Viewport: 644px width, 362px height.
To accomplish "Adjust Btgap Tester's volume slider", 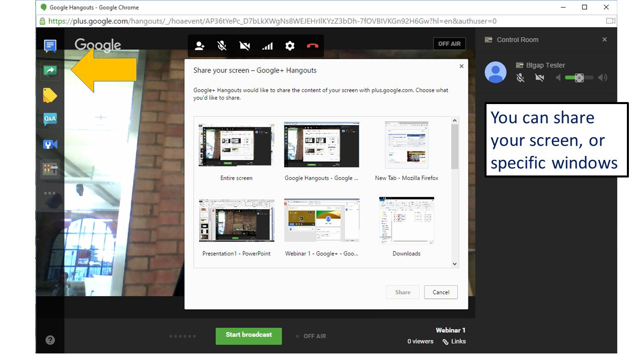I will (x=579, y=77).
